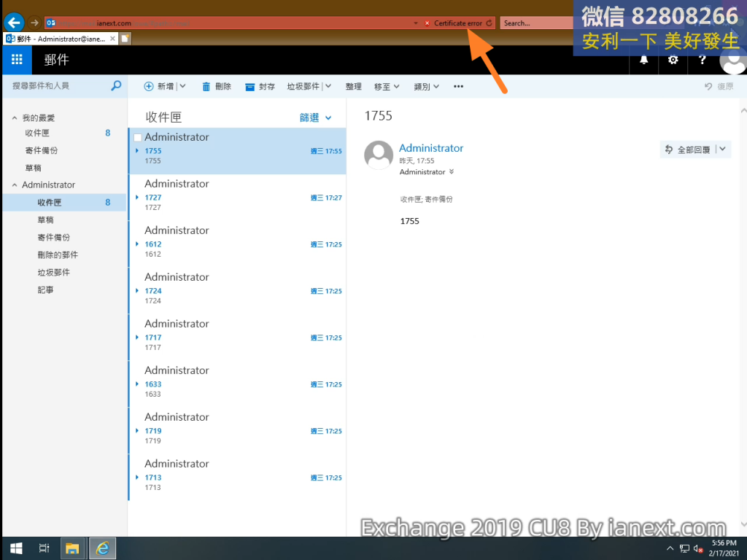This screenshot has height=560, width=747.
Task: Click the archive box icon
Action: click(250, 87)
